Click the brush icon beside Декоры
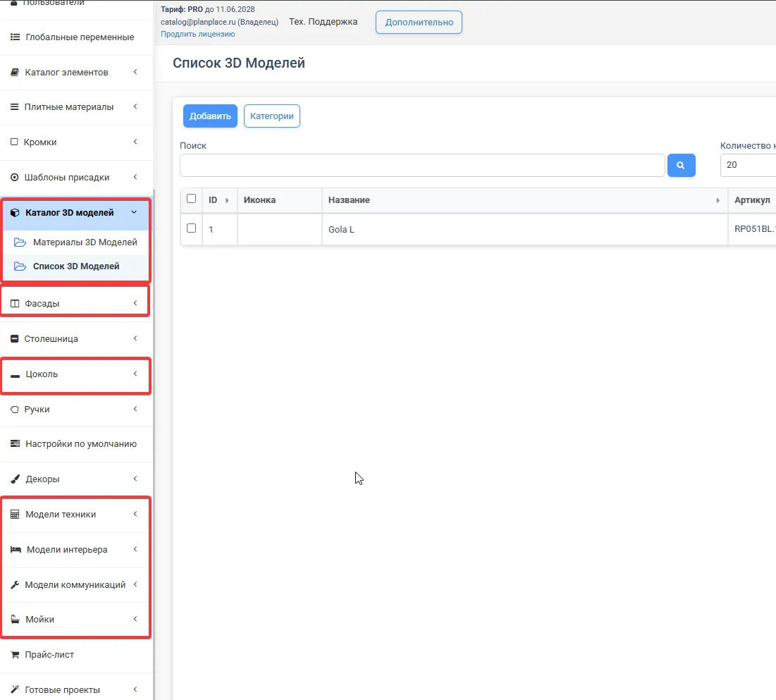Image resolution: width=776 pixels, height=700 pixels. point(15,479)
